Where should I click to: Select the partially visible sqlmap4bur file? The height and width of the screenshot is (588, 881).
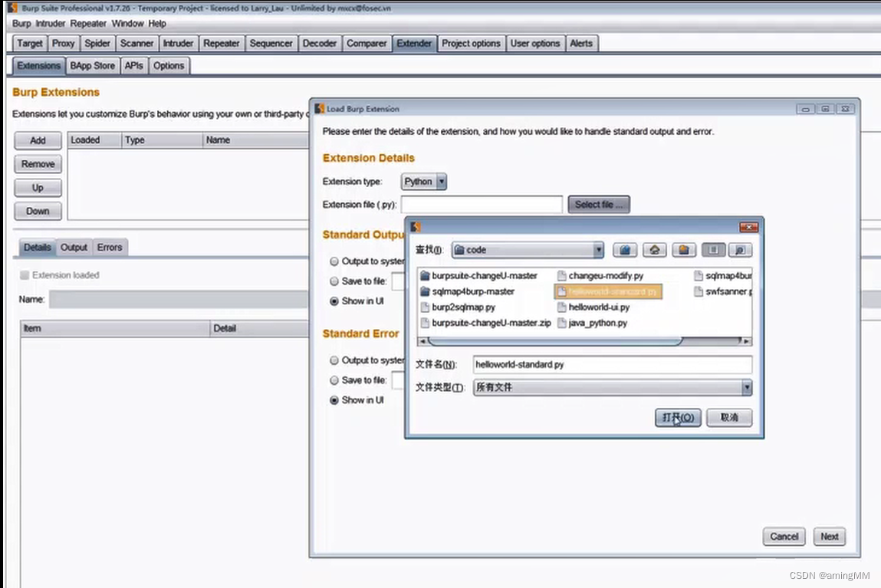(x=722, y=276)
